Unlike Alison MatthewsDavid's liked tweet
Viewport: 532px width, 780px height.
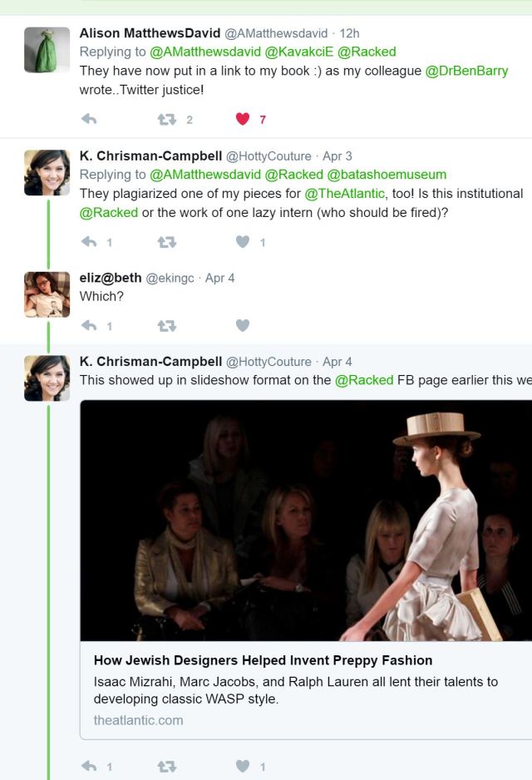(243, 119)
